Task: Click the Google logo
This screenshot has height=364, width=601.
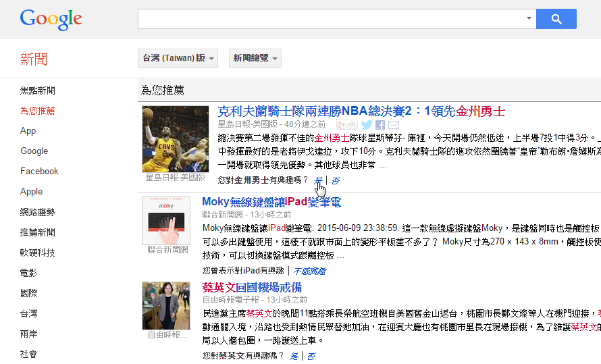Action: (x=51, y=19)
